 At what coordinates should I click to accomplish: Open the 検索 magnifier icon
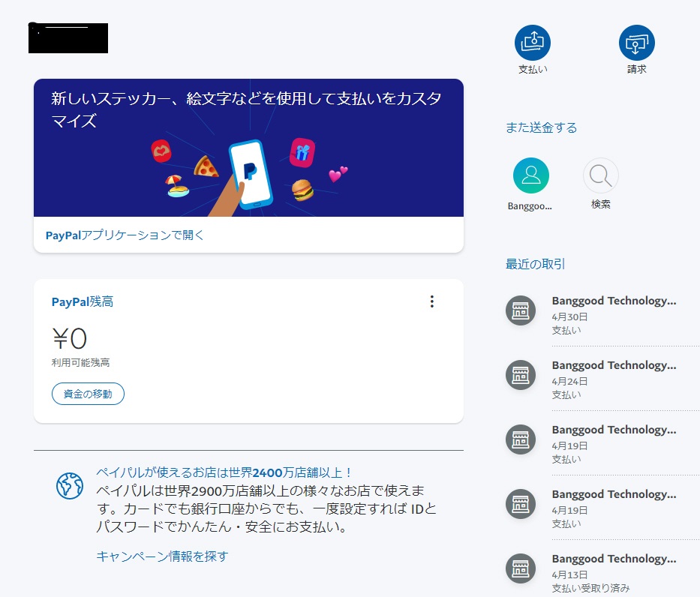point(600,175)
